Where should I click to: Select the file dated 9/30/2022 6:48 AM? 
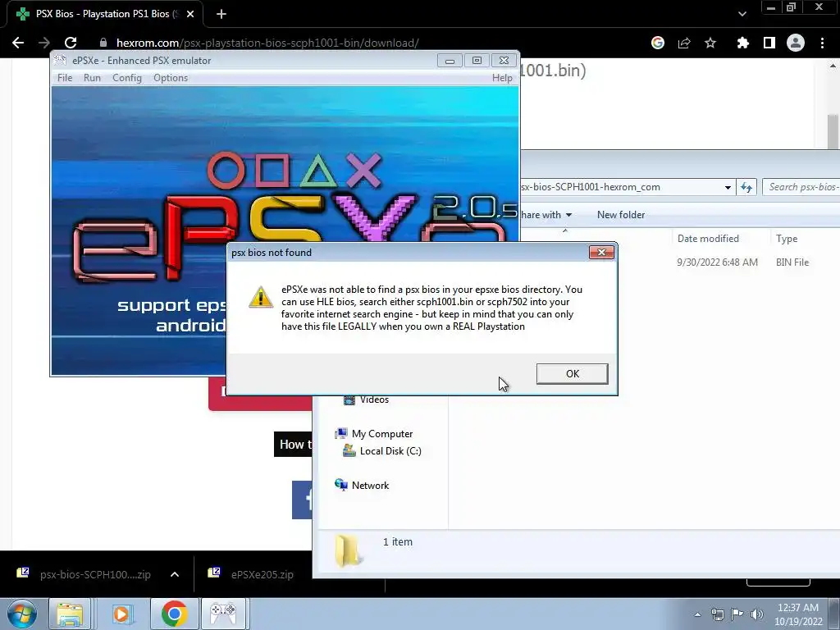click(x=717, y=262)
